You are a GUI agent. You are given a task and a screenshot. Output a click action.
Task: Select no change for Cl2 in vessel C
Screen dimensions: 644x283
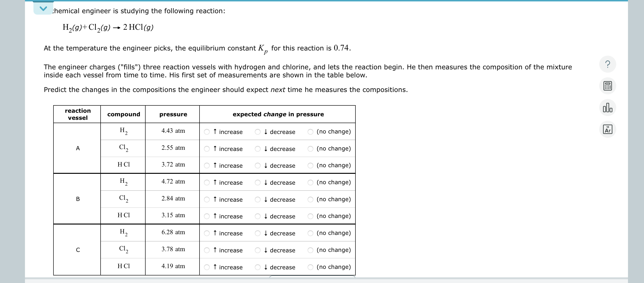tap(310, 250)
